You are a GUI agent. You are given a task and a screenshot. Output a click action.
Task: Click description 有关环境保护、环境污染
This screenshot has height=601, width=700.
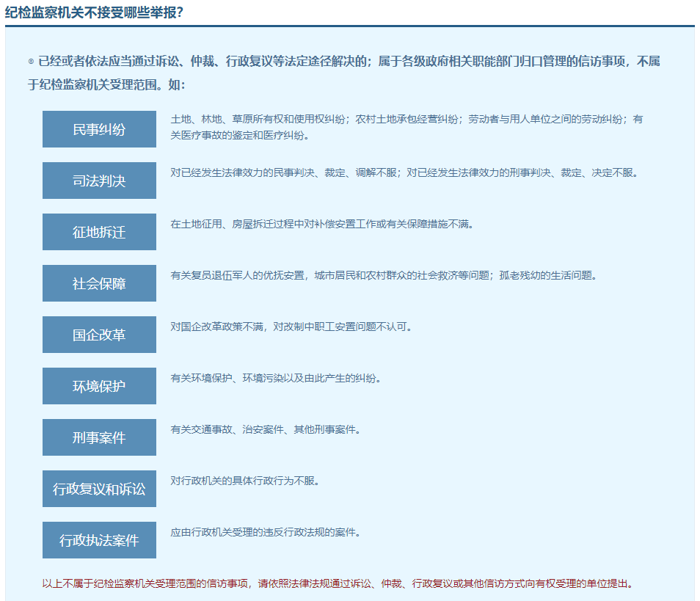(275, 378)
